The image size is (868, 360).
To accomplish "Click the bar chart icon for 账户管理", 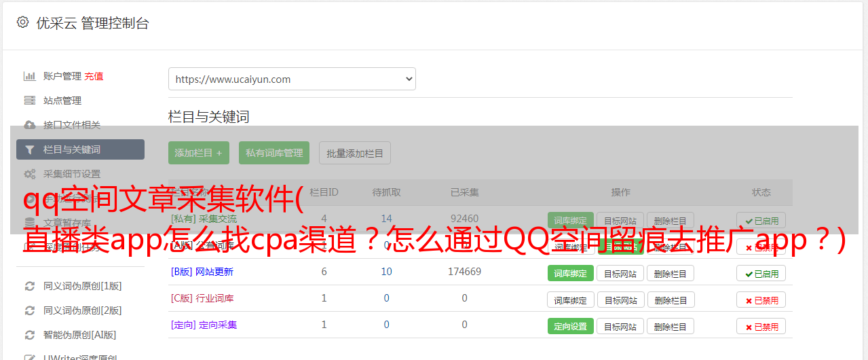I will coord(30,76).
